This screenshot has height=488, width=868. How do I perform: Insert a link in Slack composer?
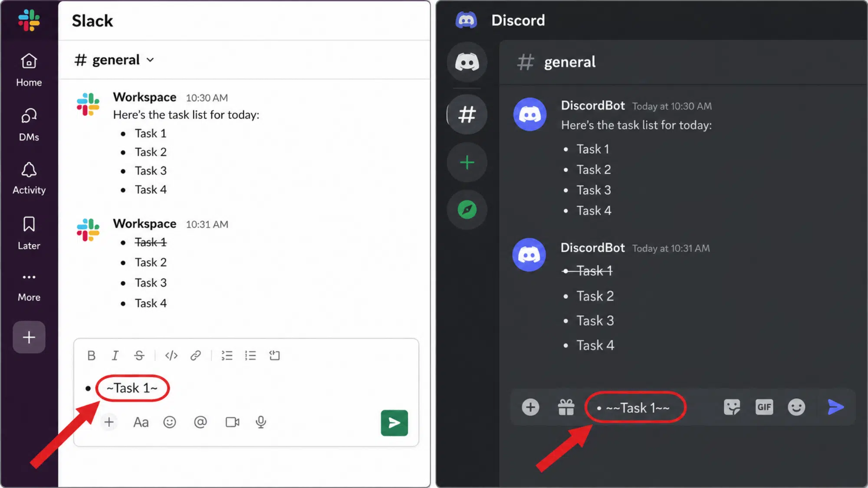(196, 356)
